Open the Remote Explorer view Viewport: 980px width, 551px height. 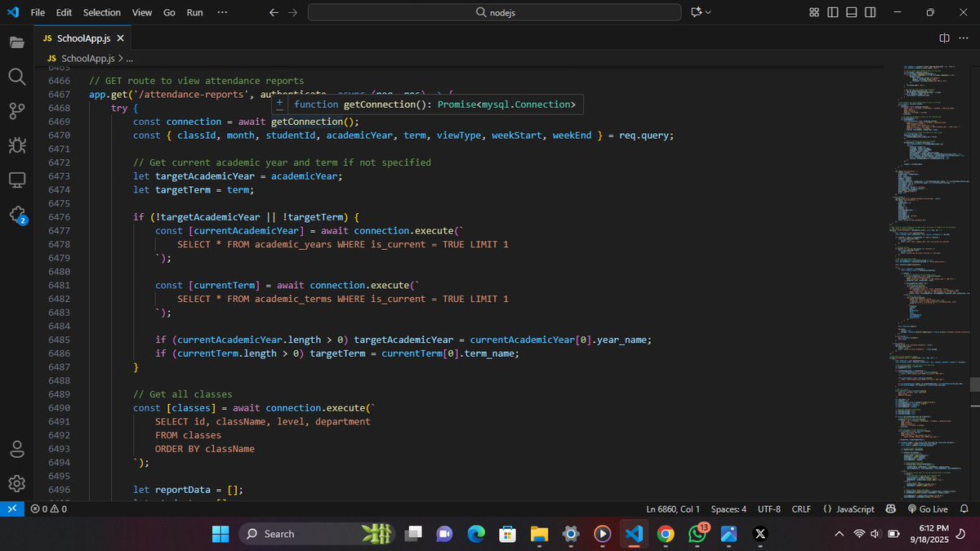click(x=17, y=179)
